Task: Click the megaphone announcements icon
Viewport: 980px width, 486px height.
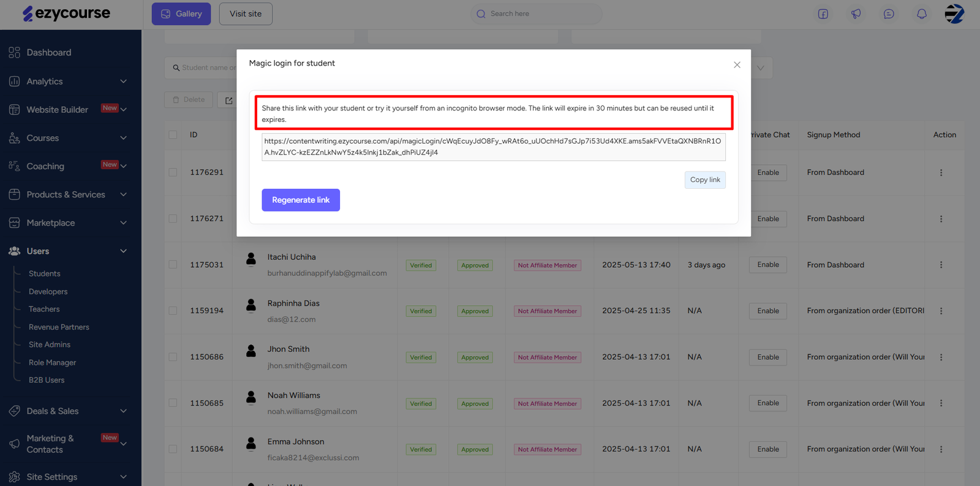Action: click(x=856, y=13)
